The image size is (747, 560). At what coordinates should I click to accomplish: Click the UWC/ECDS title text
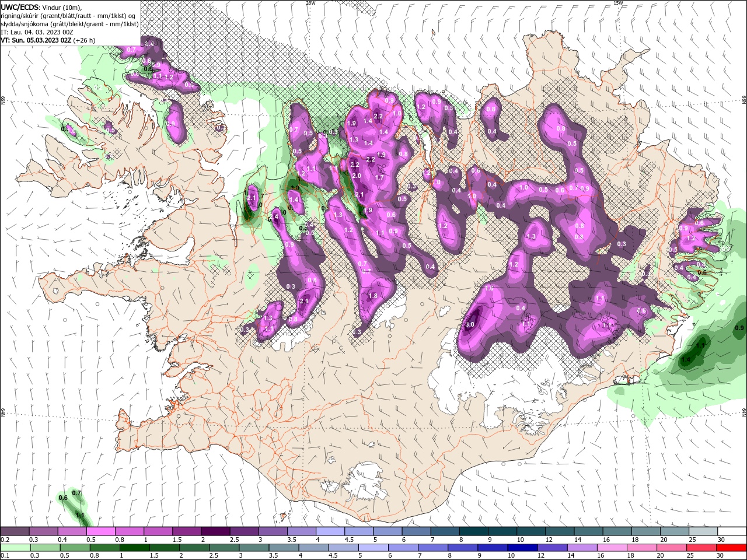pyautogui.click(x=19, y=7)
